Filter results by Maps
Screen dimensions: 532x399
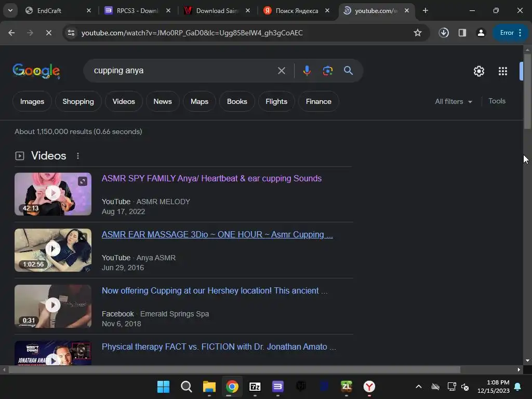pyautogui.click(x=199, y=101)
